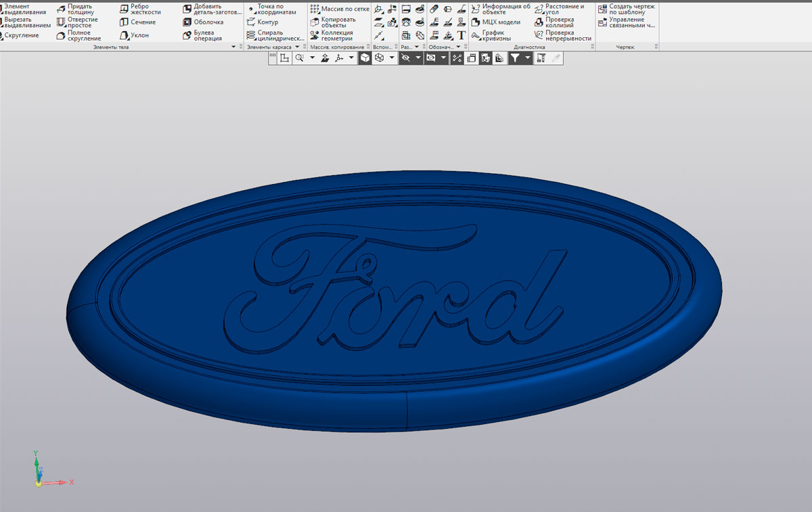Choose Добавить деталь-заготовку command
Screen dimensions: 812x512
pos(211,9)
